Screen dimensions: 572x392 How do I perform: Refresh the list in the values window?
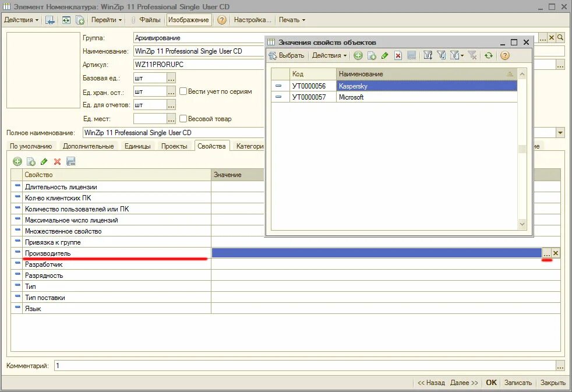coord(489,55)
